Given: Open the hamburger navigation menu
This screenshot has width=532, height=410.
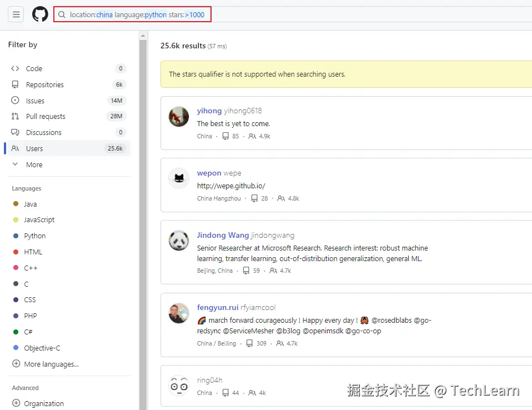Looking at the screenshot, I should (x=16, y=14).
